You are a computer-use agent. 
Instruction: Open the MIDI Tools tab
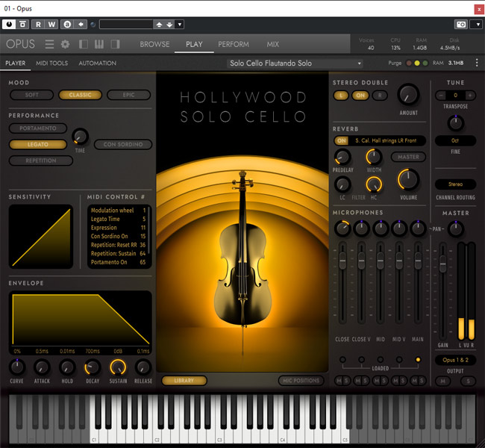click(x=51, y=63)
